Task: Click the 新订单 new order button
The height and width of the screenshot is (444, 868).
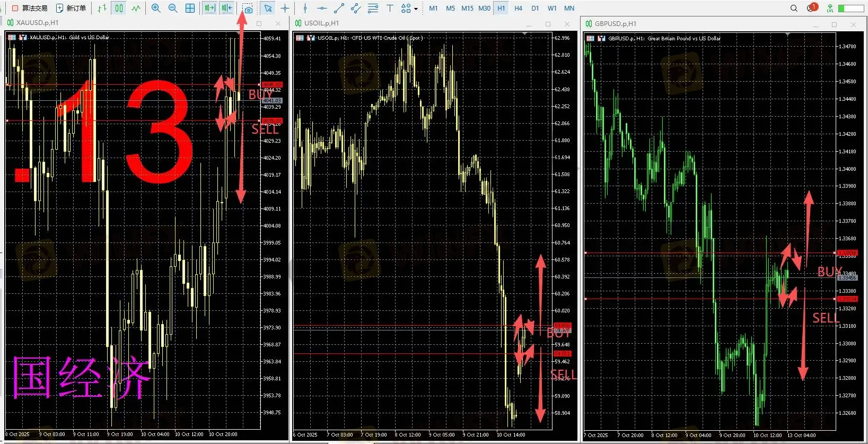Action: point(71,8)
